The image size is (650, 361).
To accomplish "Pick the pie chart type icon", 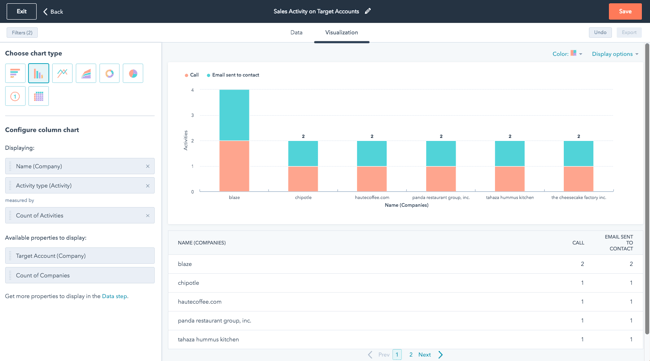I will [133, 73].
